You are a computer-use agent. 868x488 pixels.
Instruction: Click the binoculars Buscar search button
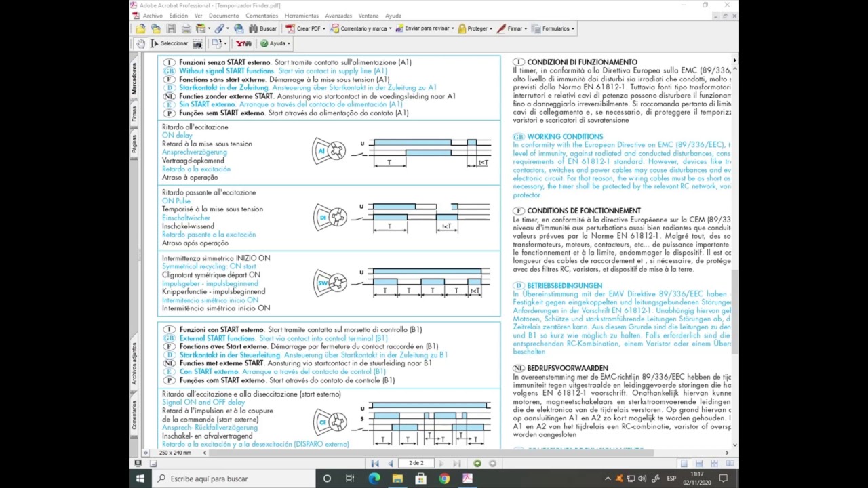(x=262, y=28)
